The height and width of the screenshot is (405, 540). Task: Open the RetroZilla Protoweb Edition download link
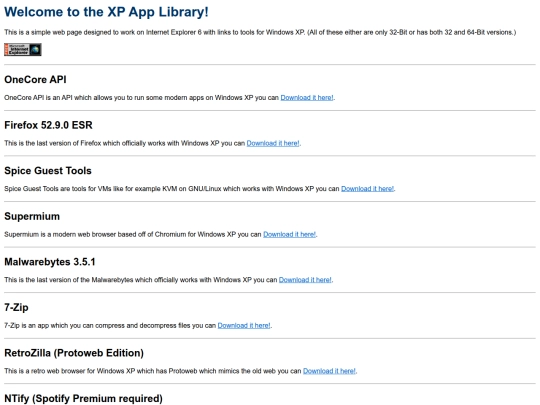tap(329, 371)
